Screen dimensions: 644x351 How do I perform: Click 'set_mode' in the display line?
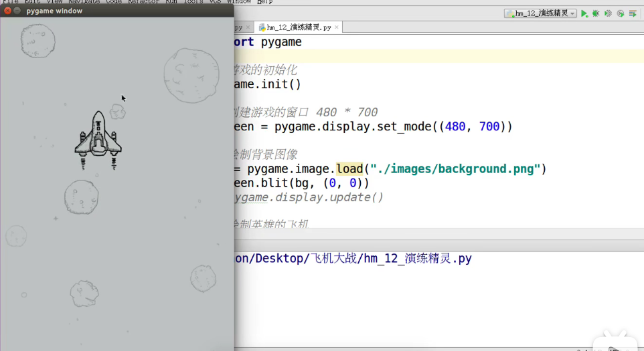click(404, 127)
